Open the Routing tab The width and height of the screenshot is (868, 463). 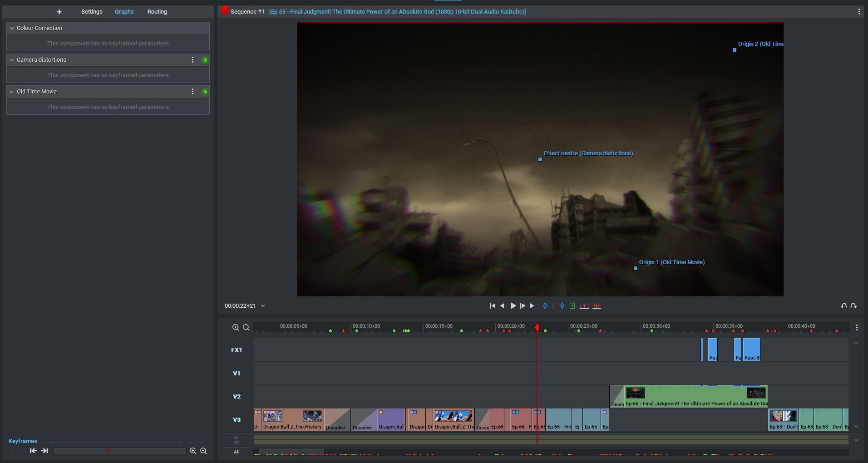157,12
